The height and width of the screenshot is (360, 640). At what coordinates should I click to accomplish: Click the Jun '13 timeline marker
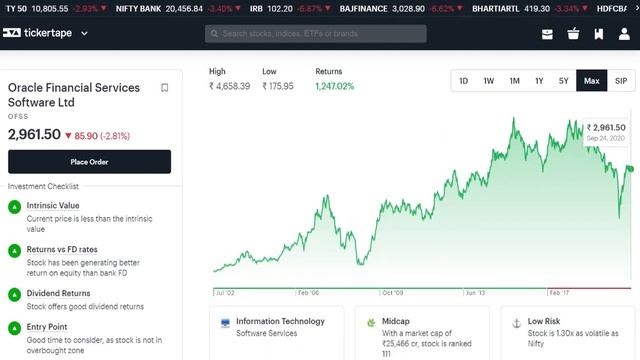(x=476, y=293)
